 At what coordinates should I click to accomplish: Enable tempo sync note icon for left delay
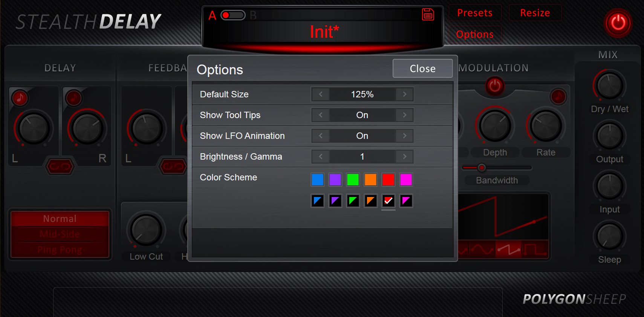(20, 98)
